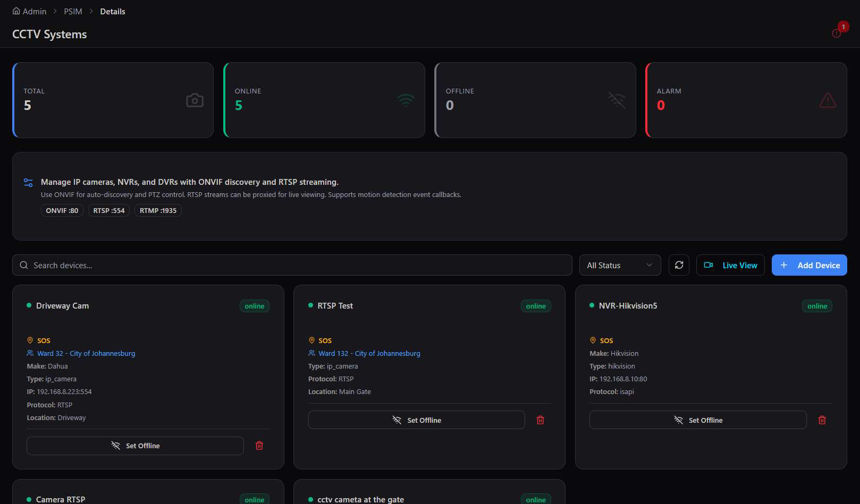Click the refresh devices icon button
The image size is (860, 504).
tap(679, 265)
